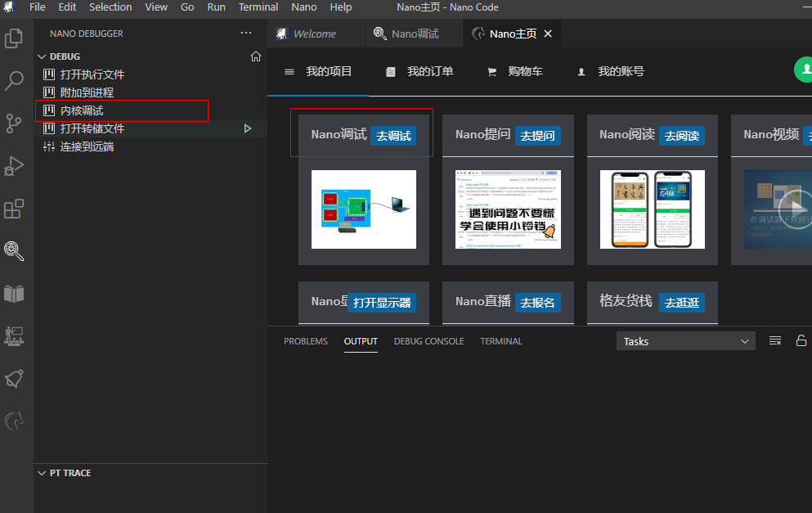Click the 去报名 button
This screenshot has height=513, width=812.
(x=537, y=303)
